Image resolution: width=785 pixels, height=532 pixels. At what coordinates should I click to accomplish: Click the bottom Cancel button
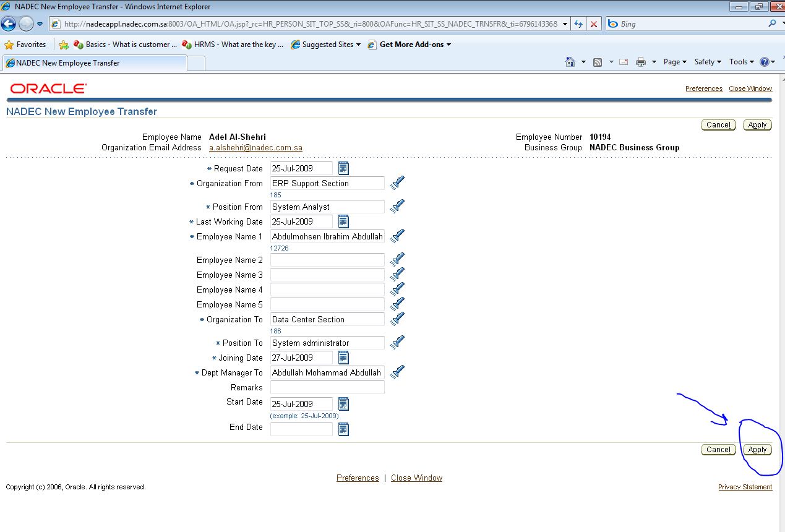(x=718, y=450)
